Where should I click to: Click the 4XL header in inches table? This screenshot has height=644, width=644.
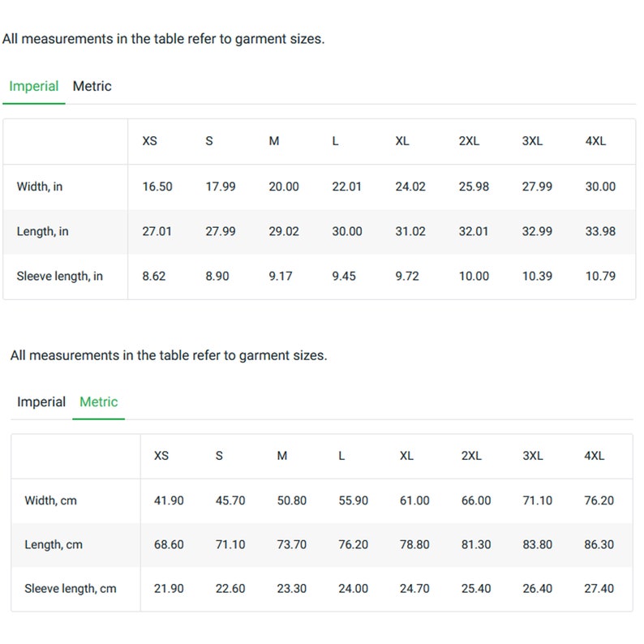coord(595,141)
